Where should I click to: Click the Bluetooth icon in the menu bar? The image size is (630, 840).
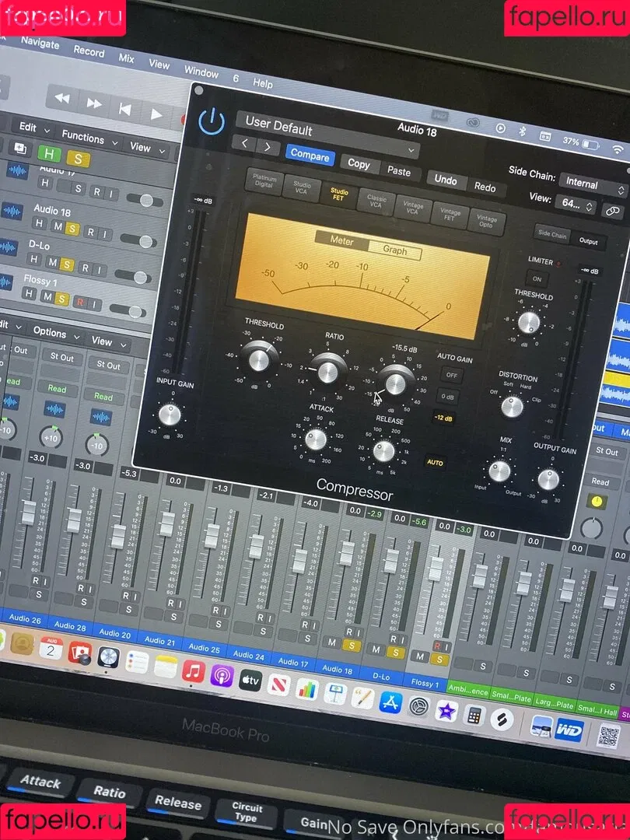(523, 131)
